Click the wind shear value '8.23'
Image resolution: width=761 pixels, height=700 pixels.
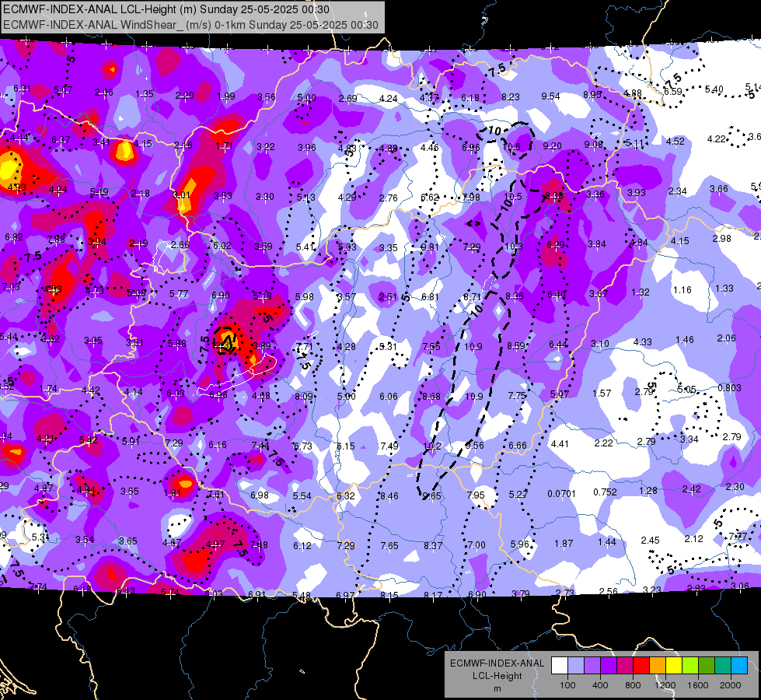click(511, 97)
